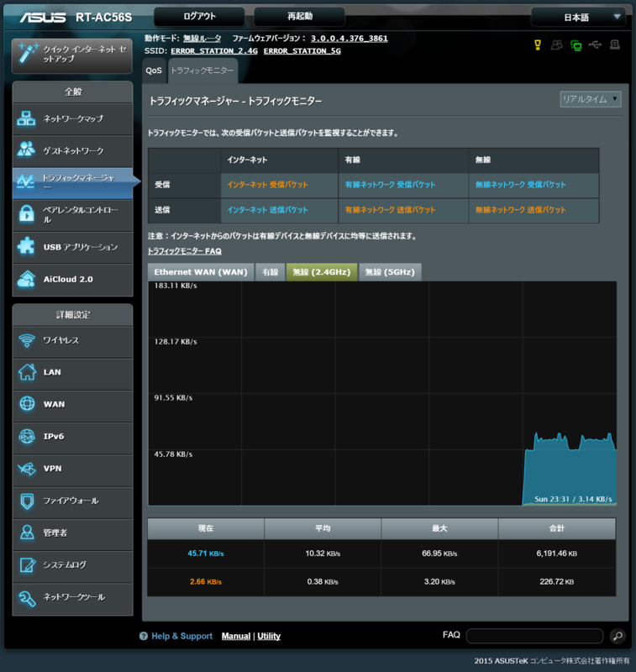Image resolution: width=636 pixels, height=672 pixels.
Task: Click the printer status icon in header
Action: [615, 45]
